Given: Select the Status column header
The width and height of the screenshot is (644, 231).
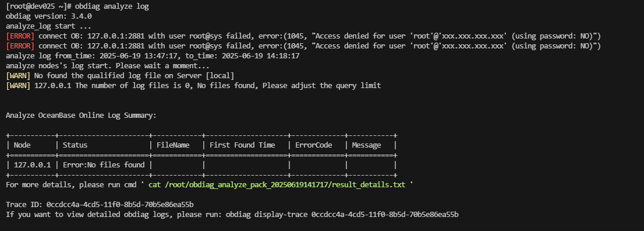Looking at the screenshot, I should click(x=75, y=145).
